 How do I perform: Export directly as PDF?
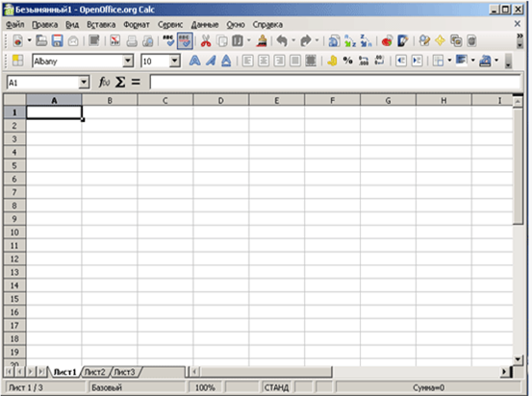[x=115, y=41]
